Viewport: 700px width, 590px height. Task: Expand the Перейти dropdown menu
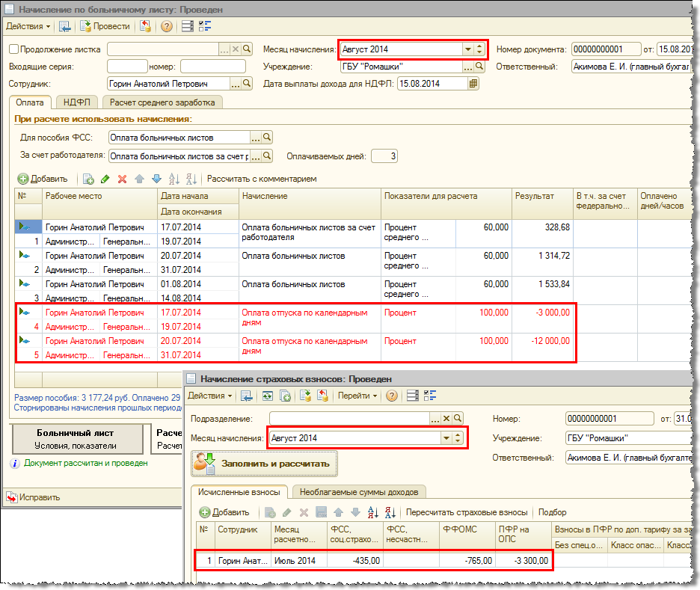point(357,396)
